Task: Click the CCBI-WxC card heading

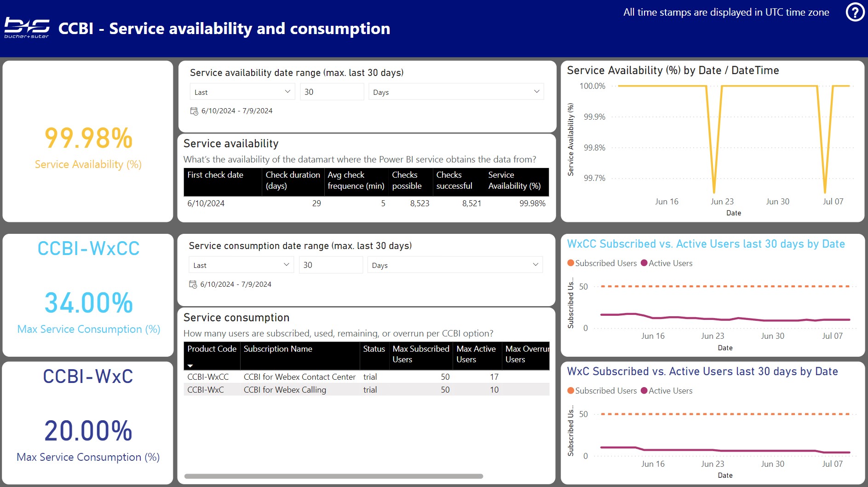Action: 88,377
